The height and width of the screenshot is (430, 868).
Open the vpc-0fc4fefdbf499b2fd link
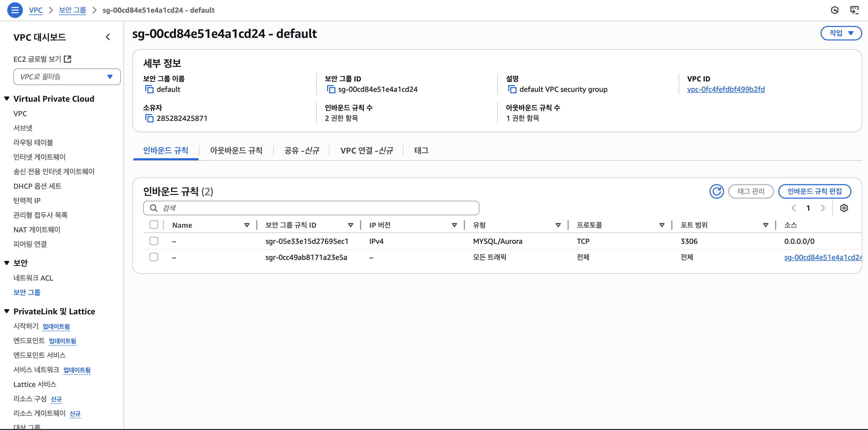tap(726, 89)
